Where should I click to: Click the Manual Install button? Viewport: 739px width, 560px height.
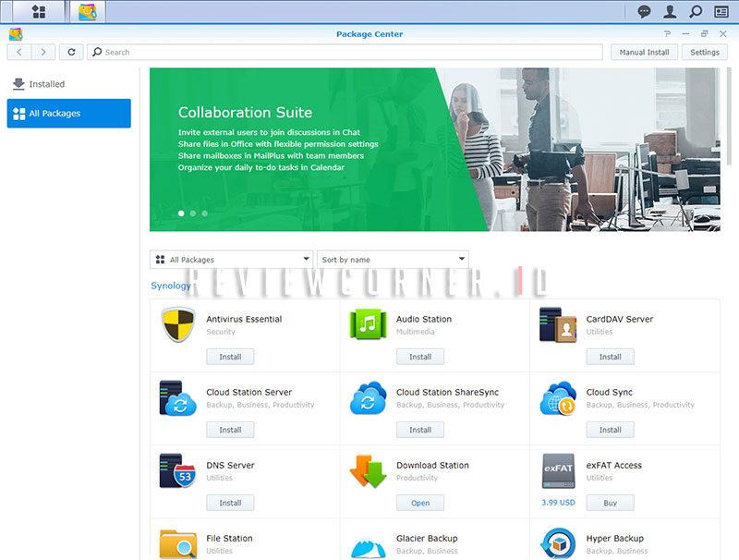pyautogui.click(x=644, y=52)
